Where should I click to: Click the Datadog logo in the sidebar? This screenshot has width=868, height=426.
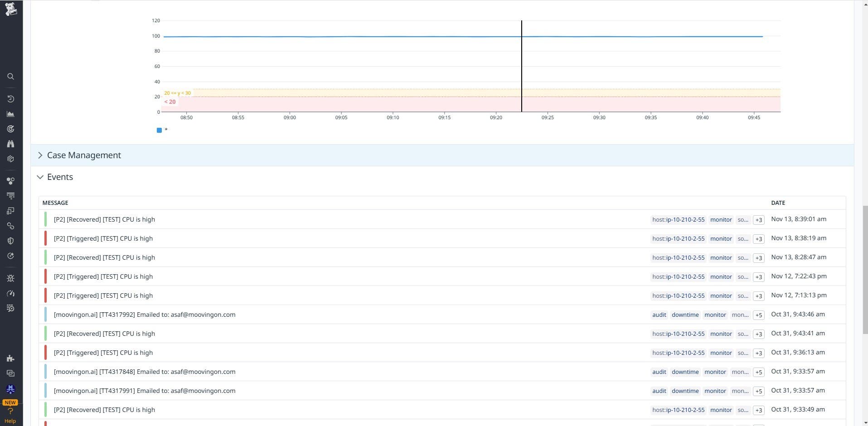pos(11,9)
